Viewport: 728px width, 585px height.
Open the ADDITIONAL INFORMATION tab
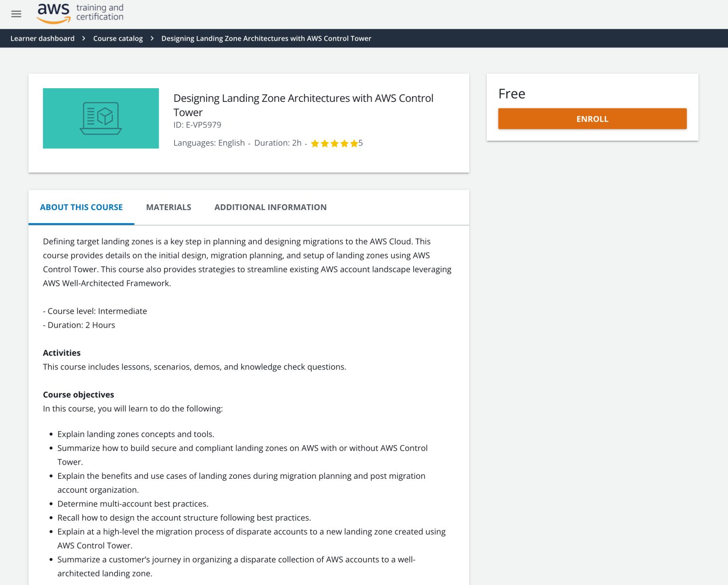(x=270, y=207)
